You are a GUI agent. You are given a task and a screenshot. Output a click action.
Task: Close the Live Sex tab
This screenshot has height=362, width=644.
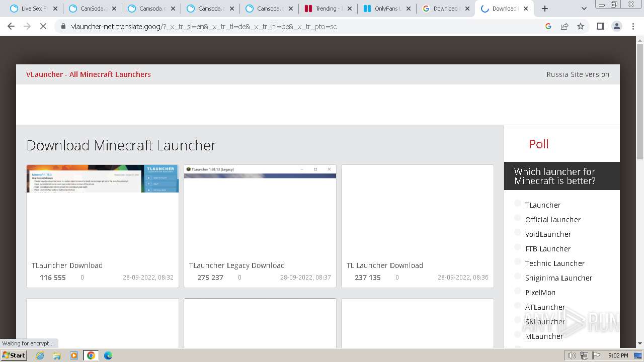tap(55, 9)
